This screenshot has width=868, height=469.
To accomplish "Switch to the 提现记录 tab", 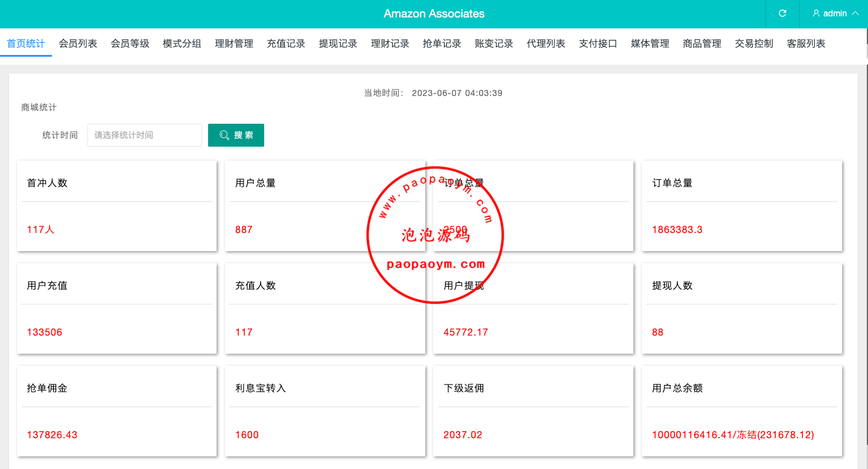I will pos(338,43).
